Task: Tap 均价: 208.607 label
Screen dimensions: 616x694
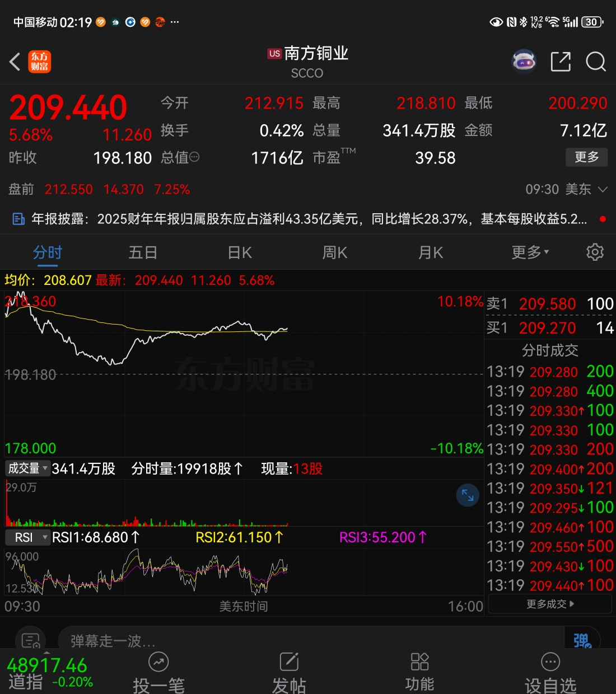Action: point(48,280)
